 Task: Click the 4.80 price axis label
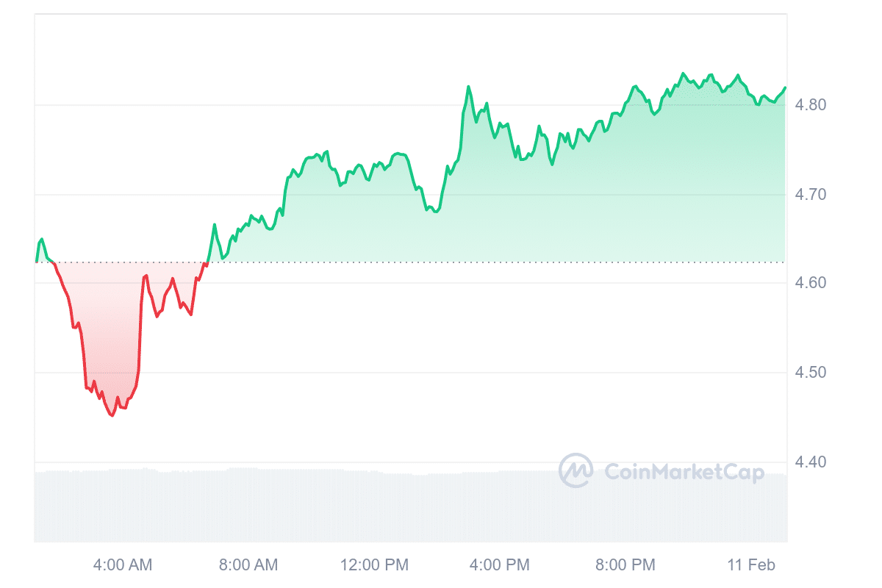click(x=811, y=105)
